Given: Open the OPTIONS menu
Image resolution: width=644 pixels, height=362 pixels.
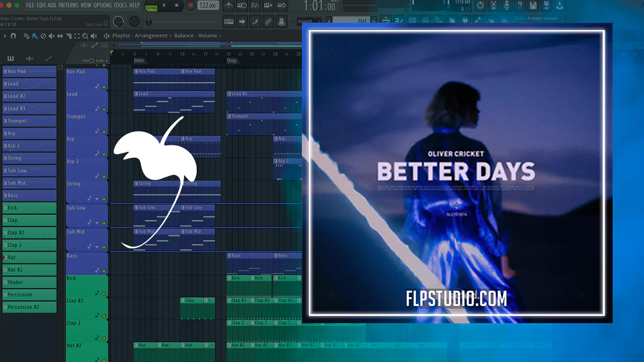Looking at the screenshot, I should click(x=103, y=6).
